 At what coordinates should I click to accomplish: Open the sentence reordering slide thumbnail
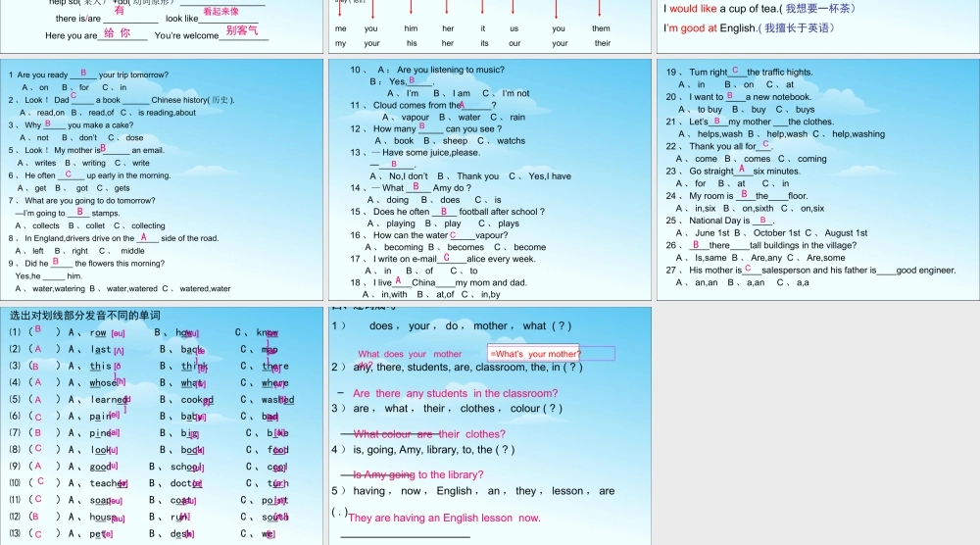(490, 425)
